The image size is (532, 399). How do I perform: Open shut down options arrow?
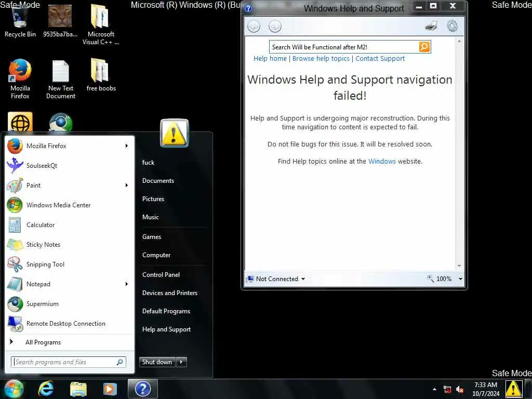[x=181, y=362]
